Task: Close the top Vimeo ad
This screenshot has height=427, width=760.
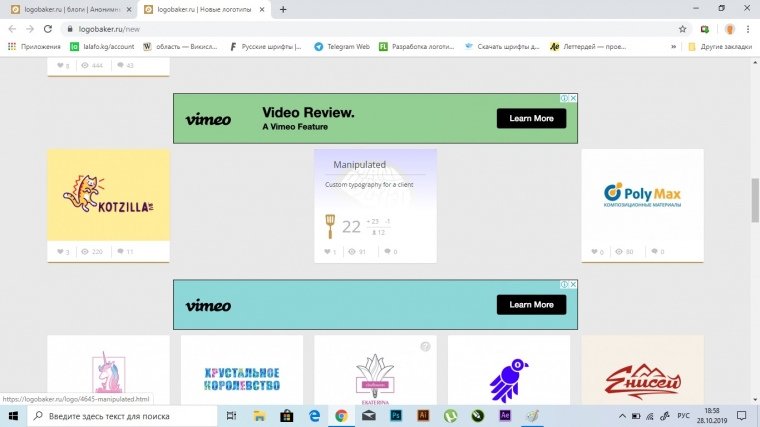Action: [573, 98]
